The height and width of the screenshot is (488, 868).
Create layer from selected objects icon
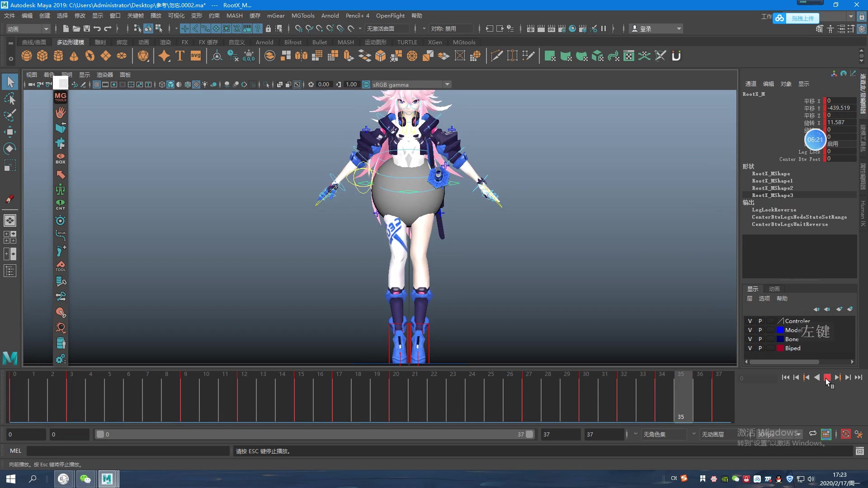850,309
